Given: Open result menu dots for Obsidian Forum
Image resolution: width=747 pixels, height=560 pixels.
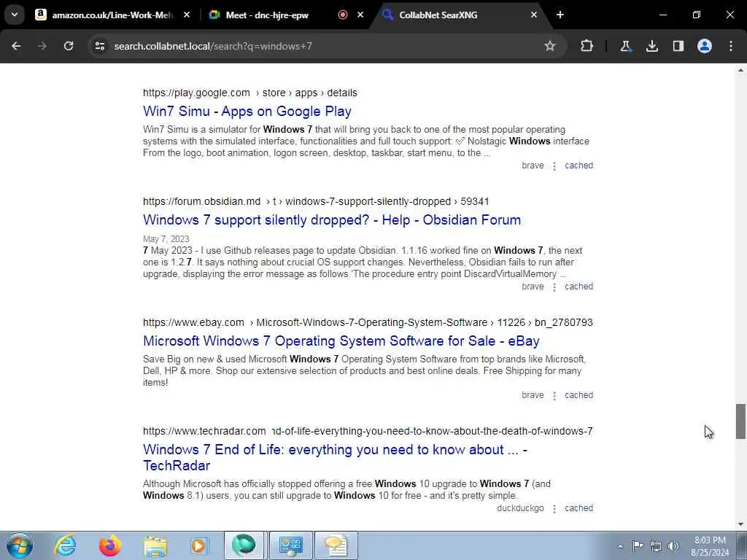Looking at the screenshot, I should [554, 287].
